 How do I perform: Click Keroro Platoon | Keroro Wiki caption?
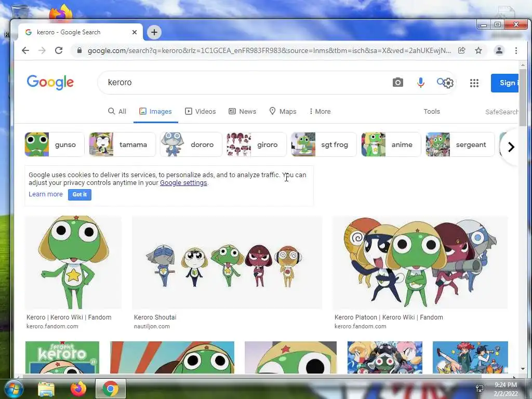pyautogui.click(x=389, y=317)
